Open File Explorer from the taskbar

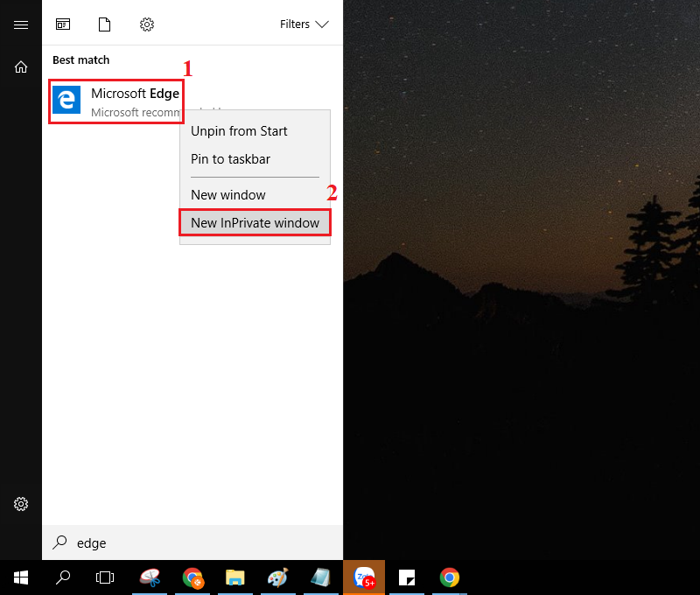pos(234,577)
